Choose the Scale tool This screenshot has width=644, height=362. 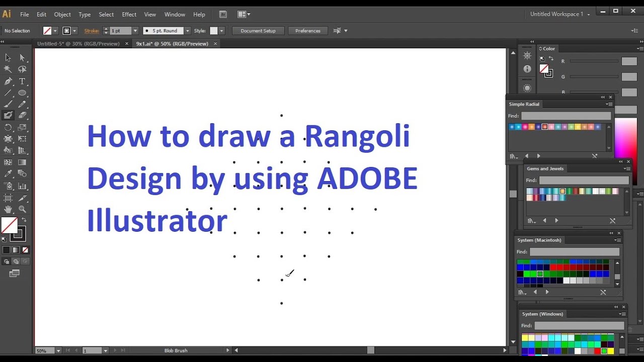[x=22, y=127]
